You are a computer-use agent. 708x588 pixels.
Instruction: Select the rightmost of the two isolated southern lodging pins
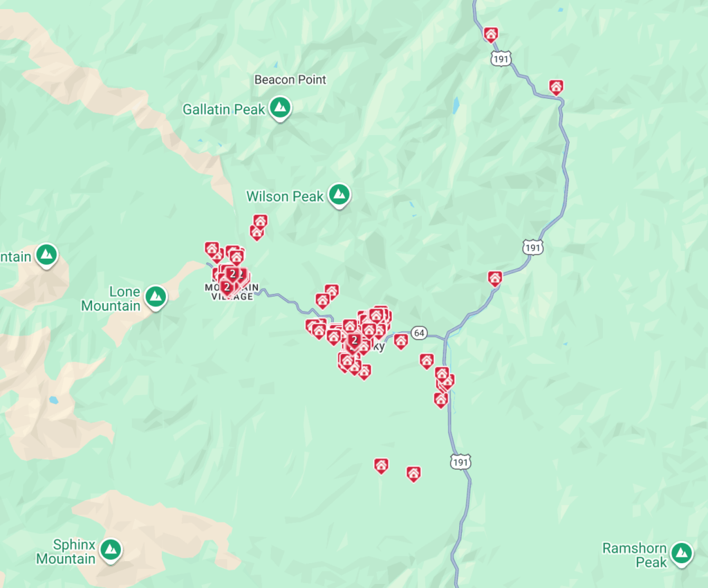[413, 474]
